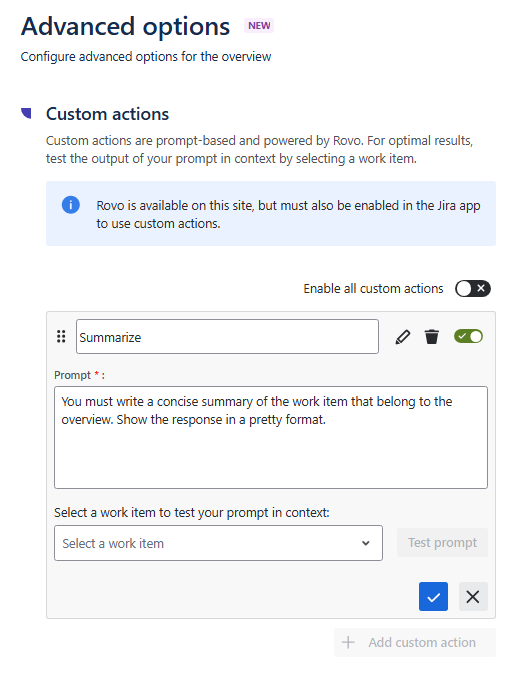The height and width of the screenshot is (676, 522).
Task: Open the Select a work item dropdown
Action: point(218,543)
